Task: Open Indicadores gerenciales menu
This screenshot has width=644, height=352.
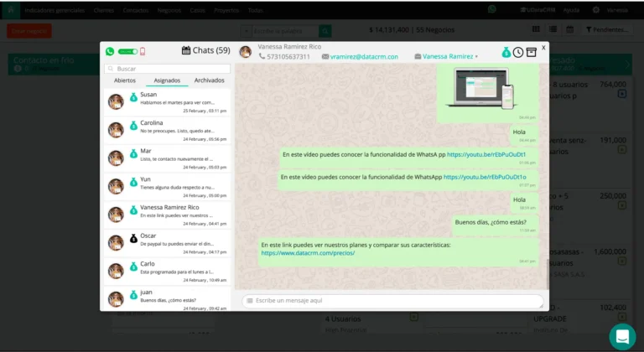Action: (55, 10)
